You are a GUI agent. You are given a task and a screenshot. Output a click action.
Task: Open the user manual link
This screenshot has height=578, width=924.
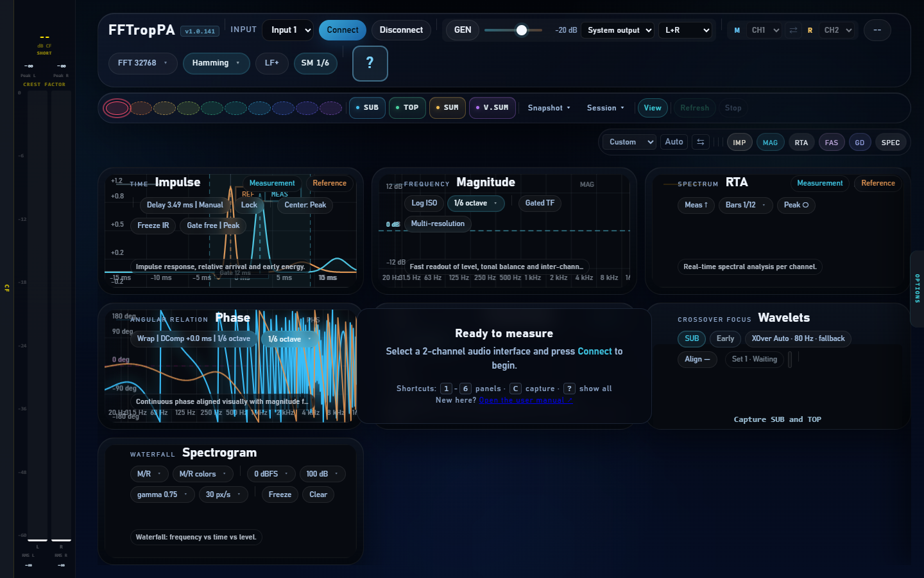pos(526,400)
